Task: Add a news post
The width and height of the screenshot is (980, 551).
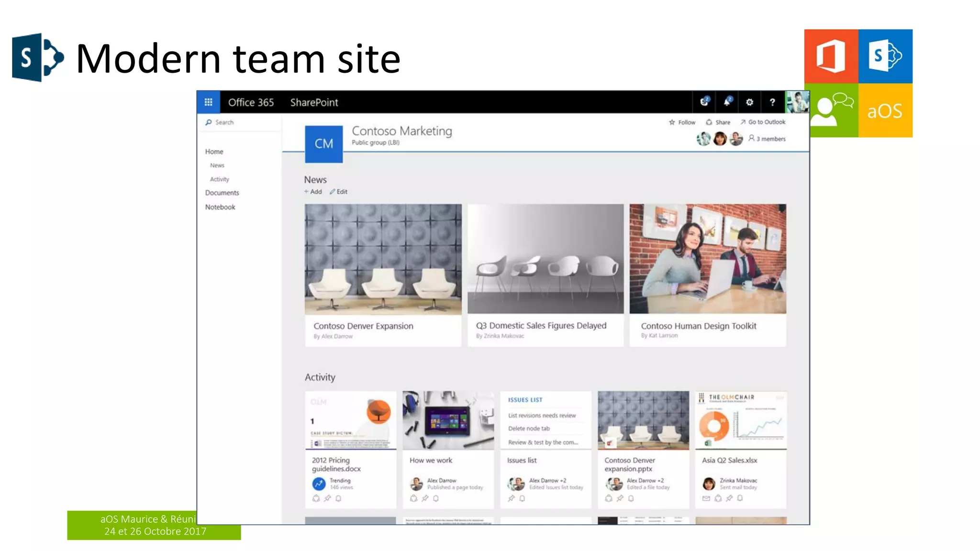Action: tap(313, 192)
